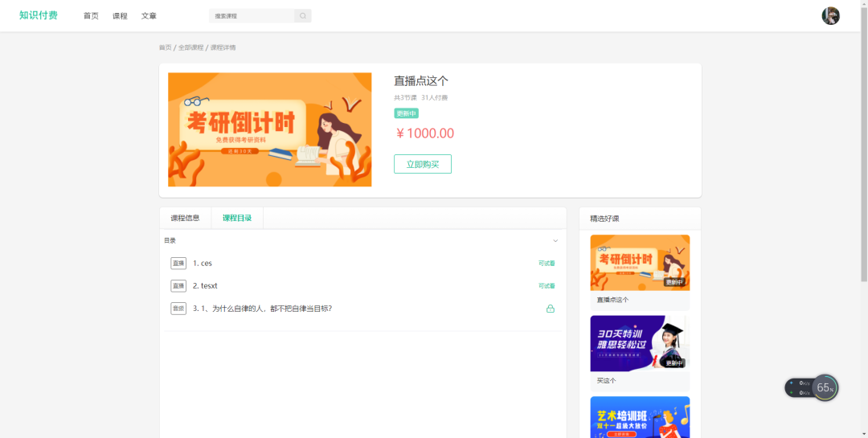The image size is (868, 438).
Task: Open lesson 3 为什么自律的人
Action: (x=262, y=309)
